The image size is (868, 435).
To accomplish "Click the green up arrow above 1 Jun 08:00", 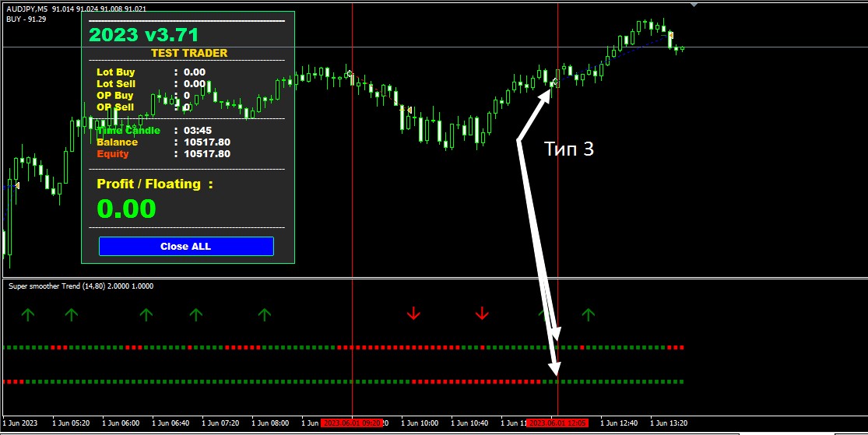I will click(265, 315).
